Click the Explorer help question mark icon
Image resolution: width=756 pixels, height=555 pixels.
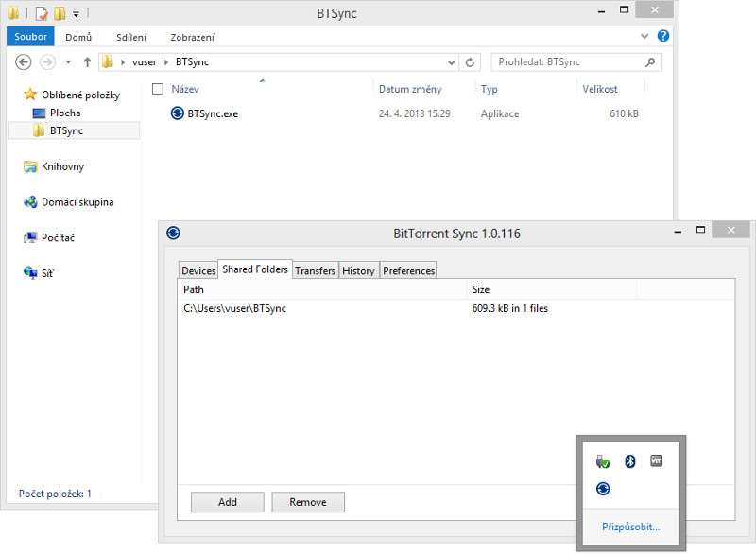[663, 36]
